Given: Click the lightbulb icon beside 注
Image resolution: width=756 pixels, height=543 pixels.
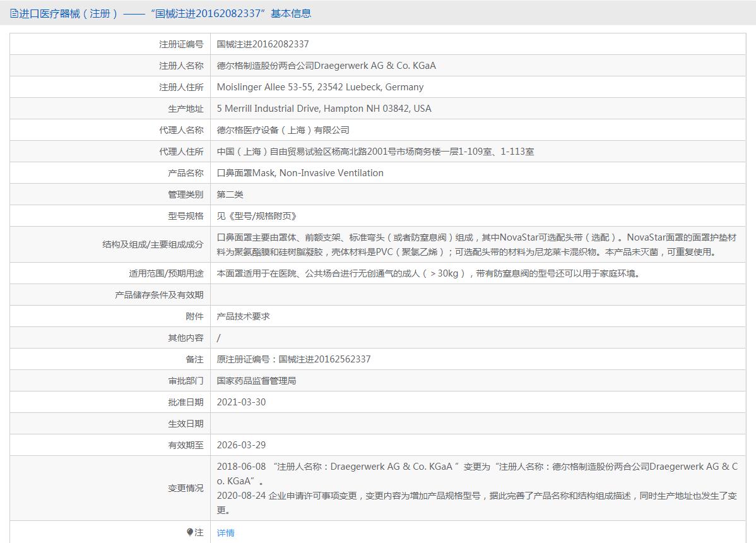Looking at the screenshot, I should point(190,532).
